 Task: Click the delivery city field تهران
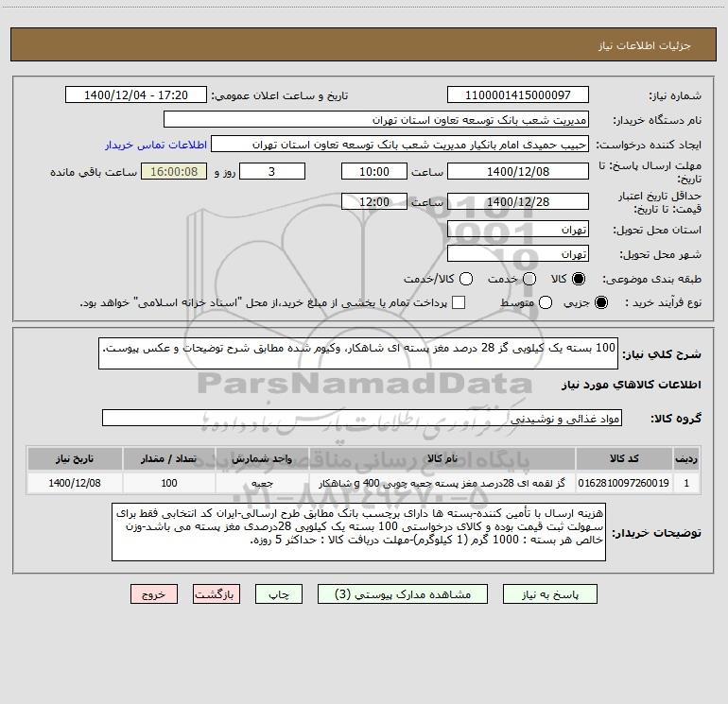pos(518,254)
